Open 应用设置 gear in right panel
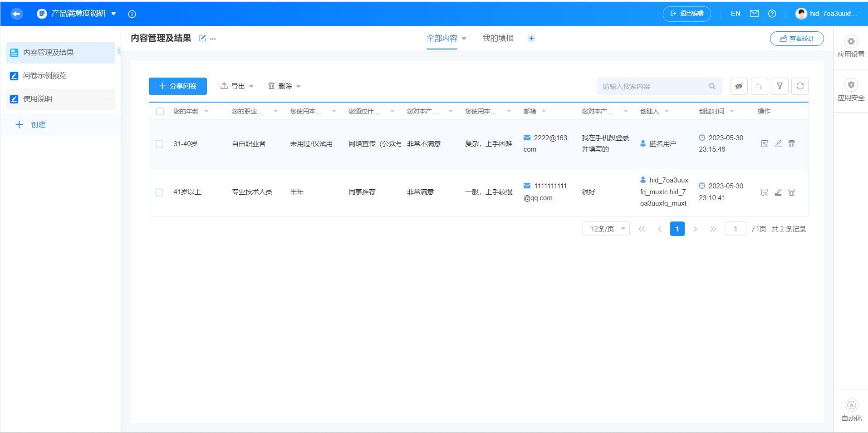The height and width of the screenshot is (433, 868). [851, 47]
